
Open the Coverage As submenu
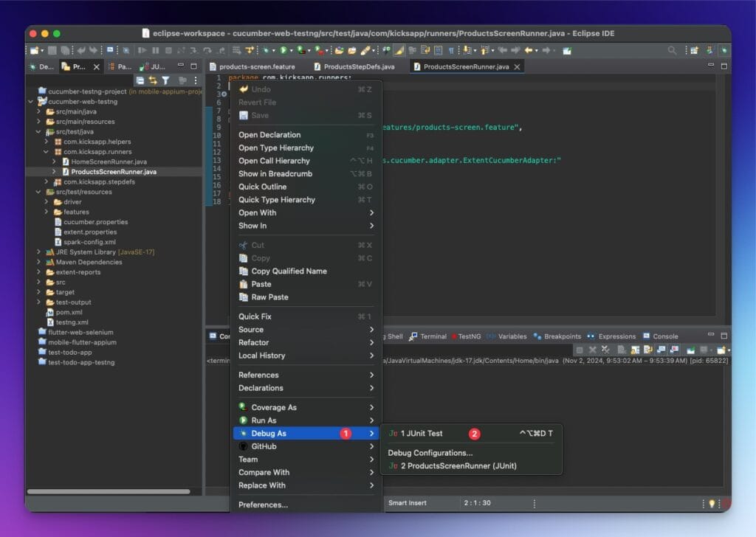pyautogui.click(x=306, y=407)
